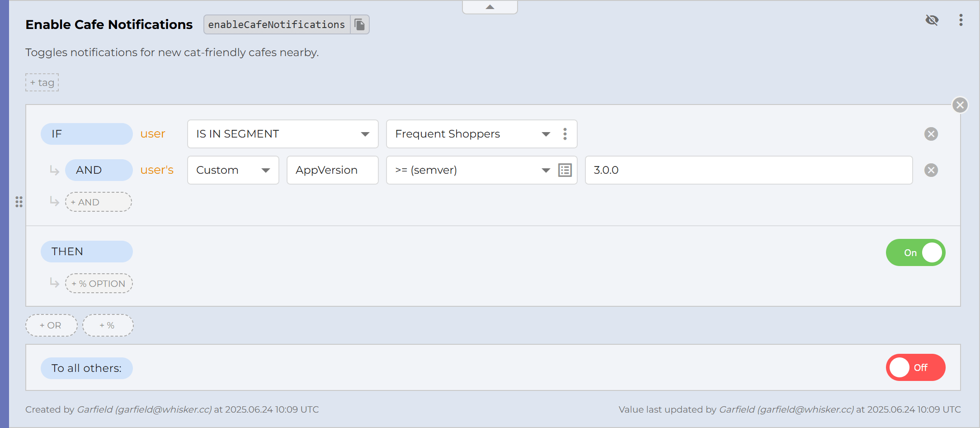The width and height of the screenshot is (980, 428).
Task: Copy the enableCafeNotifications key to clipboard
Action: 360,24
